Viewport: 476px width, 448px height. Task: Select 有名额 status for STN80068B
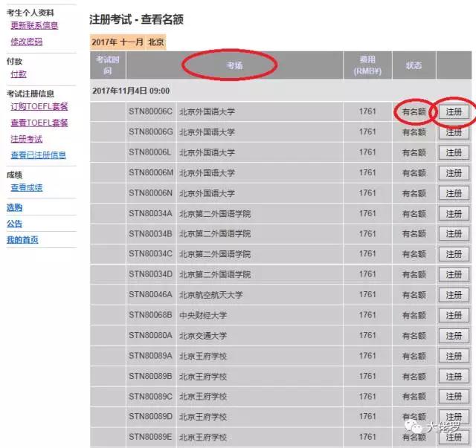tap(414, 316)
